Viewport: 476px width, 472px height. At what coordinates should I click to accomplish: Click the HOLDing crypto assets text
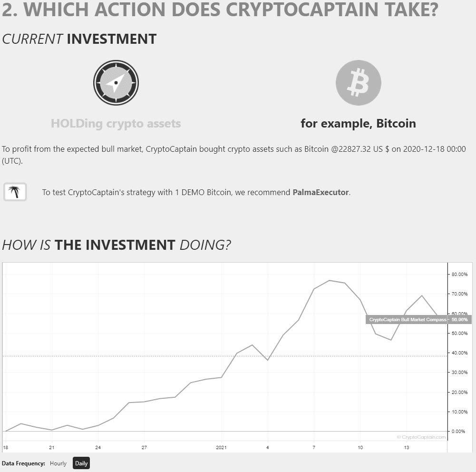pos(116,123)
